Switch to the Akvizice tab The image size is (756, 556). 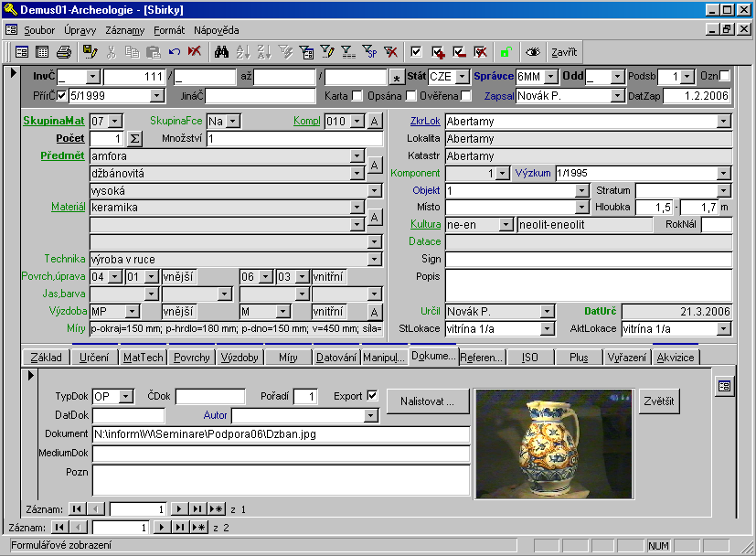pyautogui.click(x=675, y=358)
